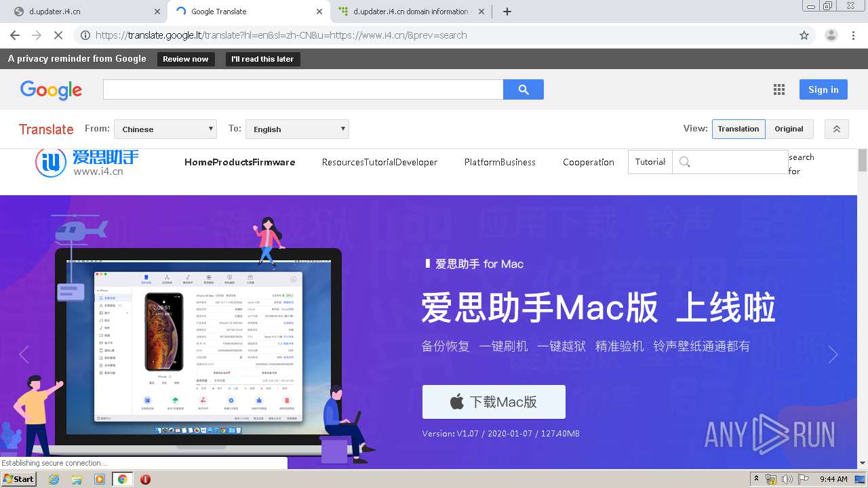Screen dimensions: 868x488
Task: Switch view to Original
Action: [x=789, y=129]
